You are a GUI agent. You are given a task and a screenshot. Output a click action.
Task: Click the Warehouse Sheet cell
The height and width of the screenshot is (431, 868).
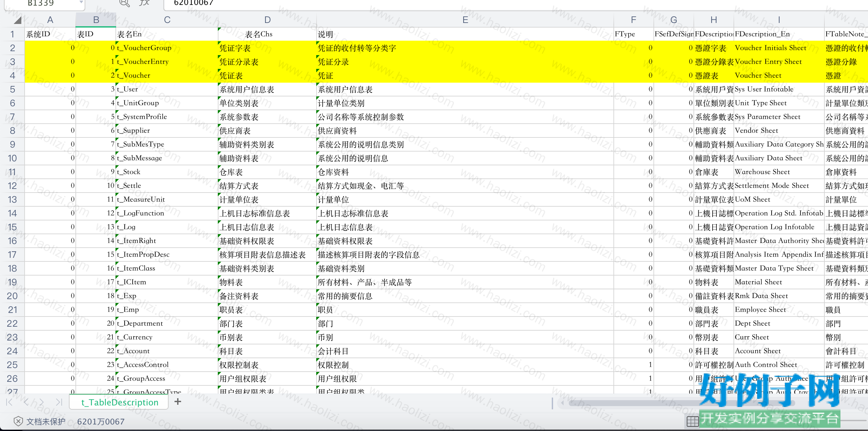point(779,172)
